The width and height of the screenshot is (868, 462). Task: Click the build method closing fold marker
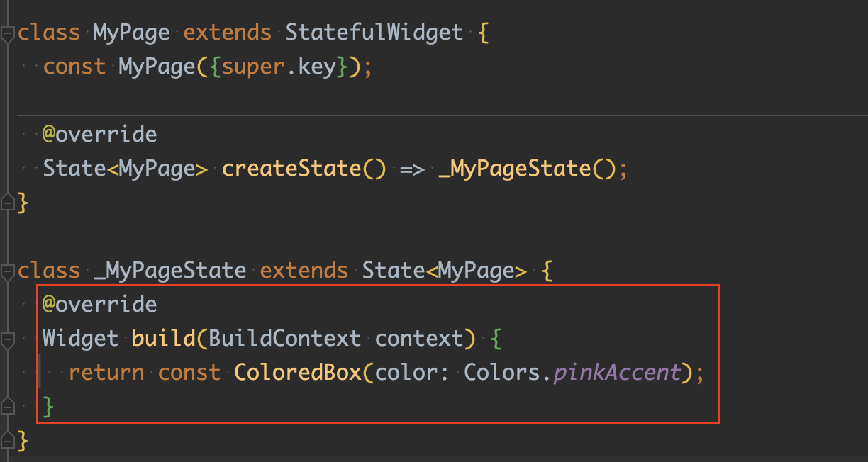tap(7, 407)
